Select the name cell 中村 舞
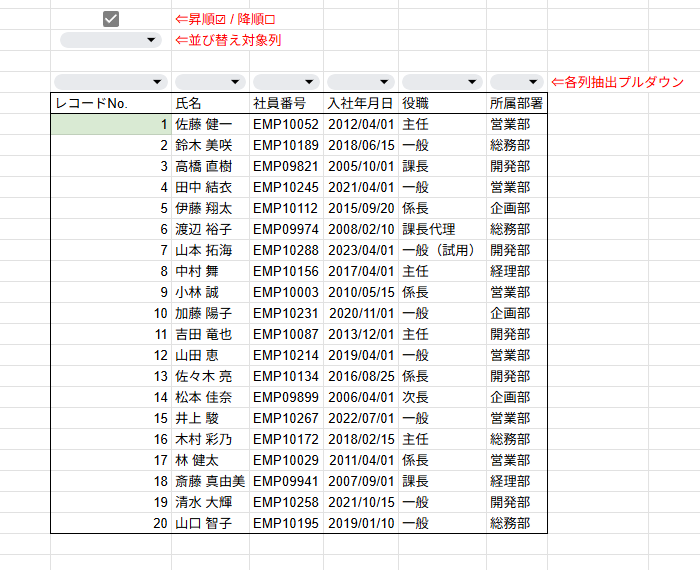 pos(210,271)
